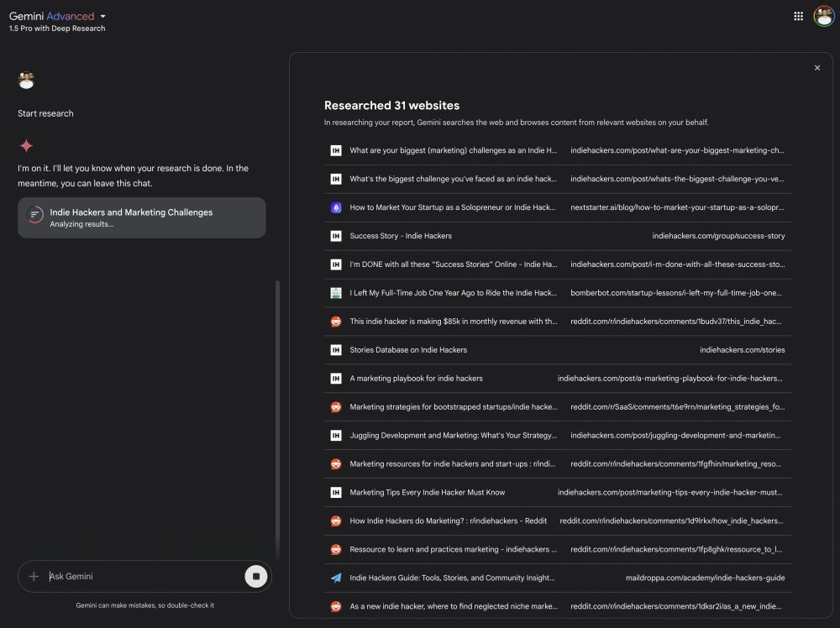Open the bomberbot.com startup-lessons URL
The height and width of the screenshot is (628, 840).
tap(676, 293)
